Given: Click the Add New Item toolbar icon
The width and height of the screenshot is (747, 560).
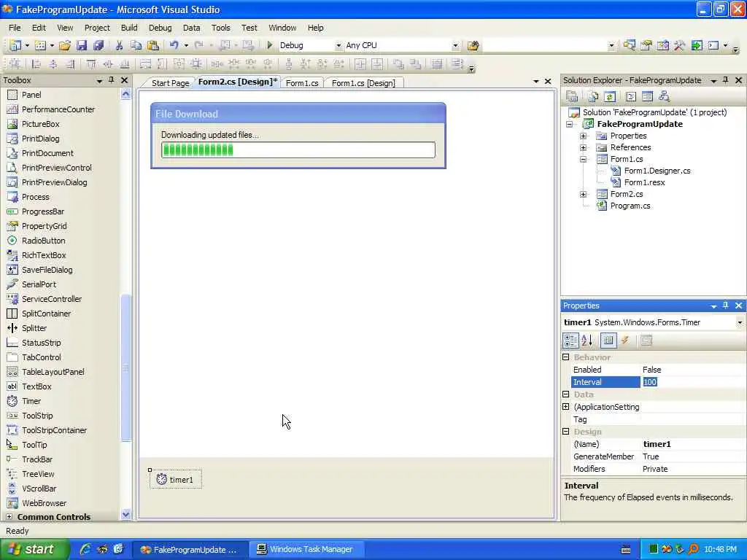Looking at the screenshot, I should tap(41, 45).
